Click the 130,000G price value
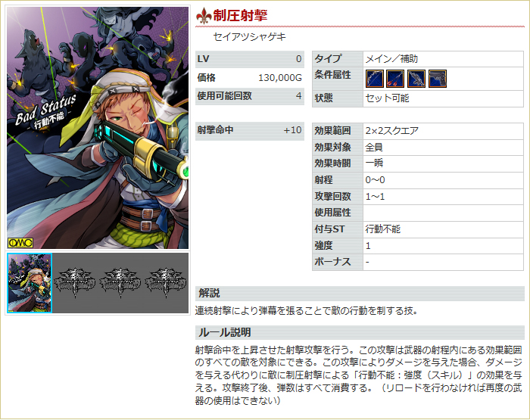This screenshot has width=530, height=420. click(x=280, y=78)
